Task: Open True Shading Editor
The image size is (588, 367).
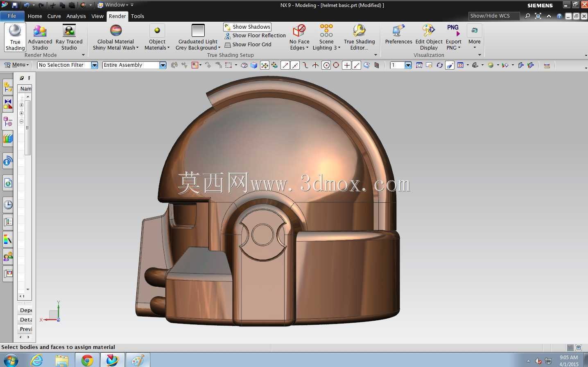Action: pos(359,37)
